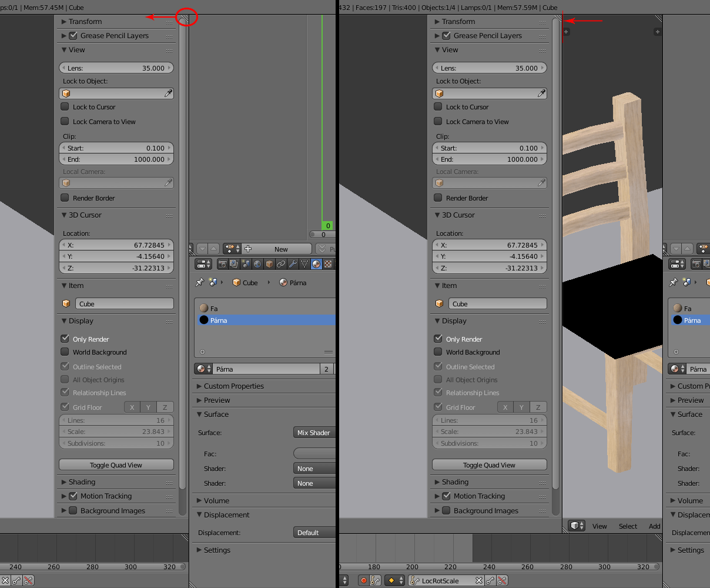This screenshot has width=710, height=588.
Task: Open the Mix Shader surface dropdown
Action: pyautogui.click(x=314, y=433)
